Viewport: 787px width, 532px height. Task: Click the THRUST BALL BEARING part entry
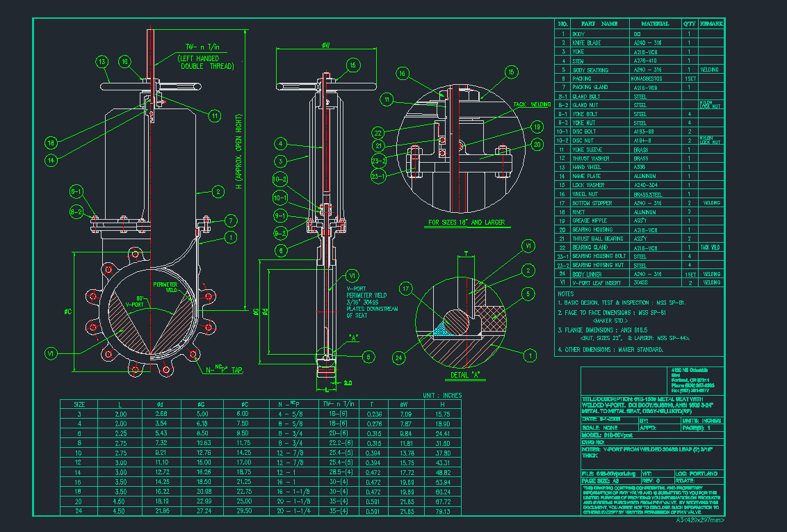tap(597, 239)
